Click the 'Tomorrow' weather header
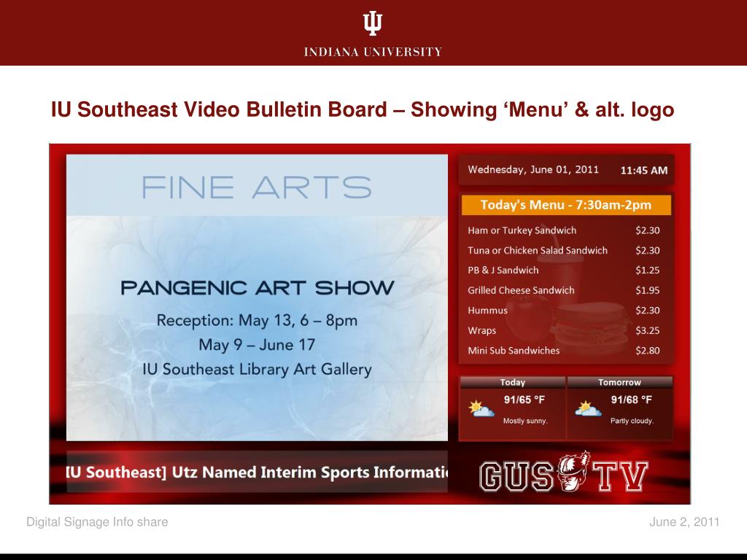Image resolution: width=747 pixels, height=560 pixels. click(619, 382)
